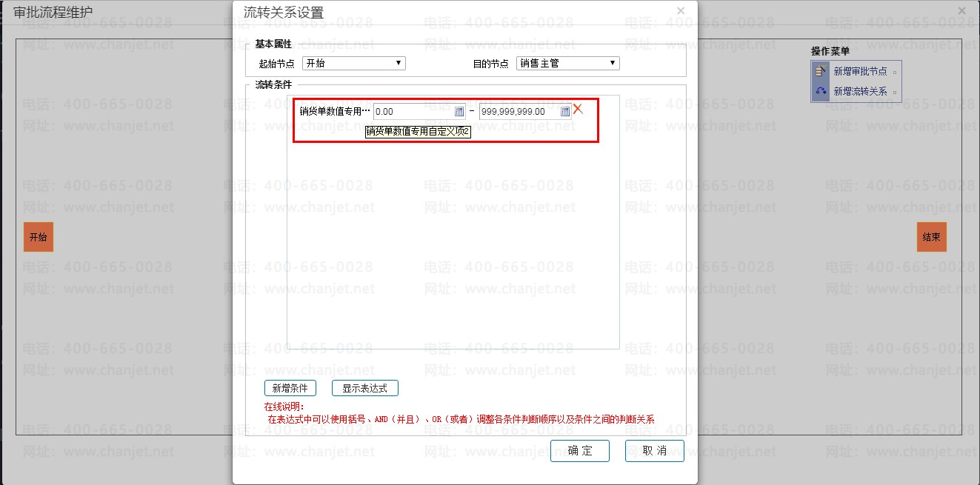Close the 流转关系设置 dialog

[x=680, y=10]
